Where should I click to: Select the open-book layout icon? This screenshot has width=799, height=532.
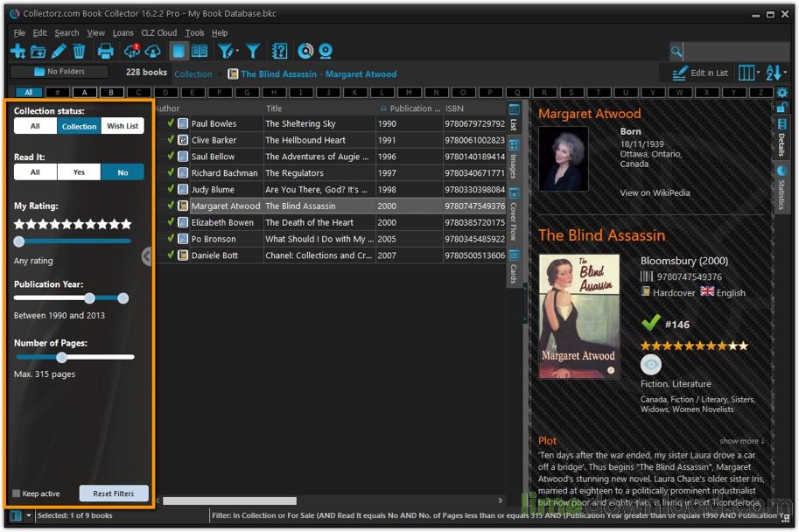click(x=200, y=51)
